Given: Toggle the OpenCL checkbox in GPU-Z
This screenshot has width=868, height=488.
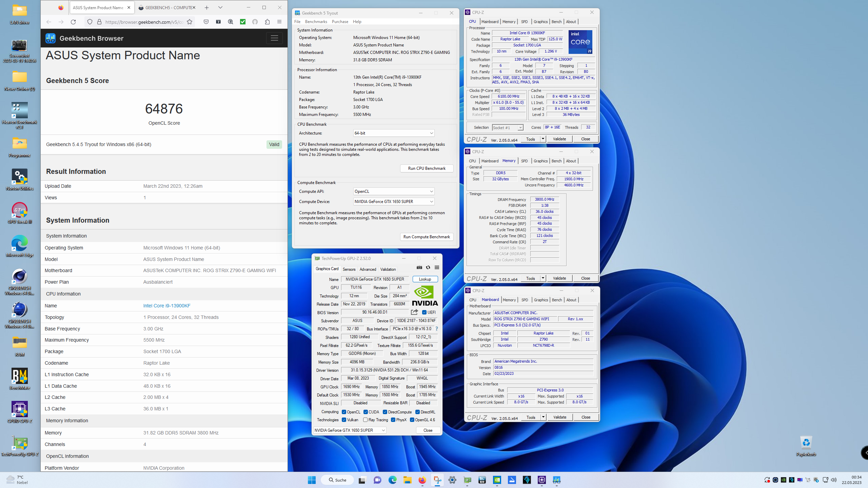Looking at the screenshot, I should [344, 412].
